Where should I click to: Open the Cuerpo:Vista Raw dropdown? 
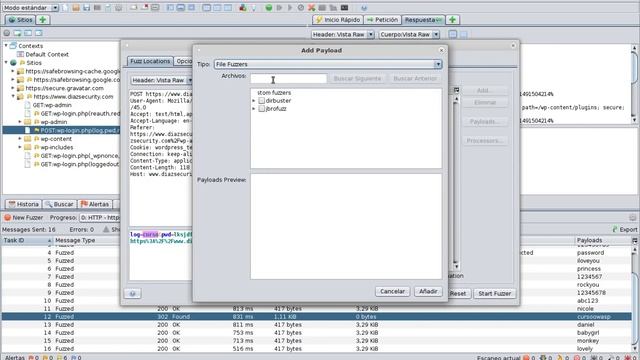tap(409, 35)
